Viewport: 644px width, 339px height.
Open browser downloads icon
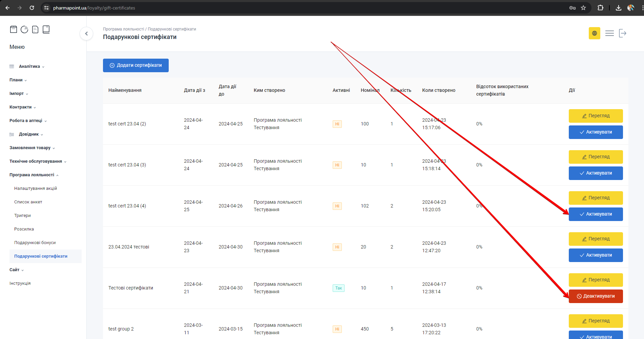pos(618,8)
